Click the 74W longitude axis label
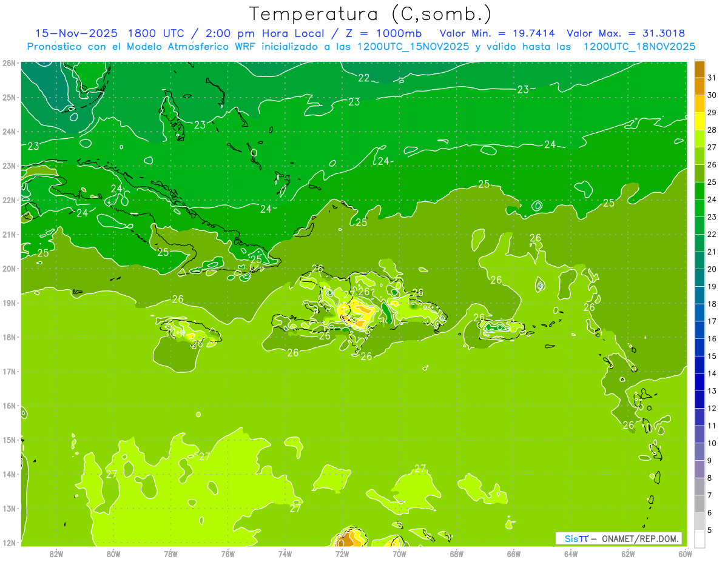The width and height of the screenshot is (728, 562). 285,553
